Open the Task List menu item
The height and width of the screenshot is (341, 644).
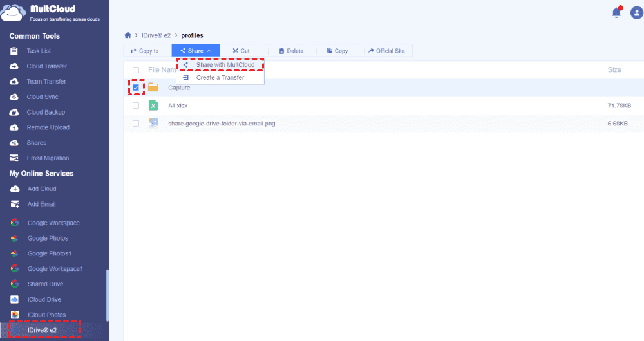[39, 51]
